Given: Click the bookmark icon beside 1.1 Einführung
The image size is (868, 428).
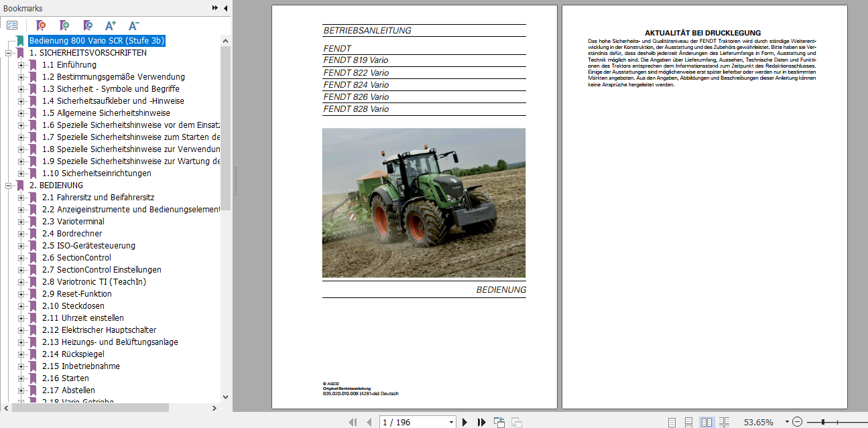Looking at the screenshot, I should point(33,65).
